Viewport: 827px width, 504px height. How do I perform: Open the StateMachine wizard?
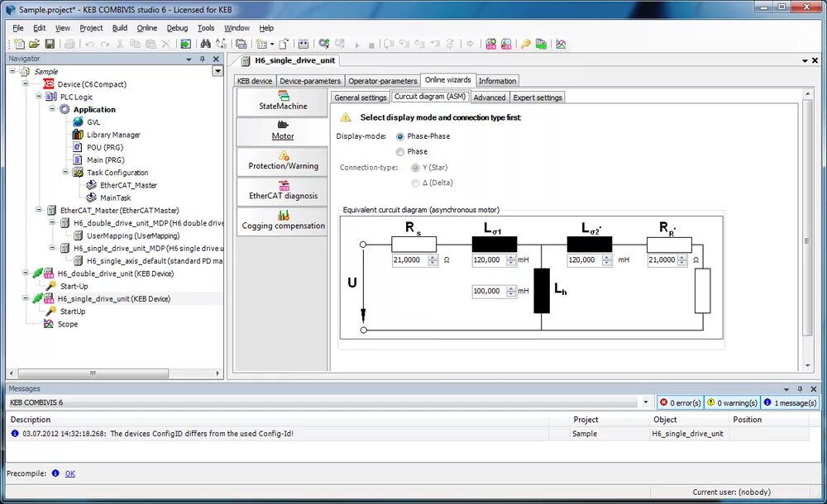tap(283, 102)
